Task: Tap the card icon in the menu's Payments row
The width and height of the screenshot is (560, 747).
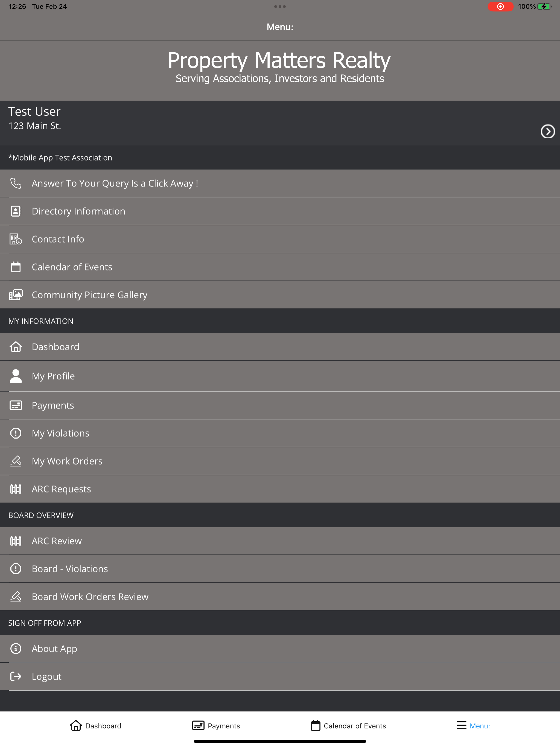Action: click(16, 405)
